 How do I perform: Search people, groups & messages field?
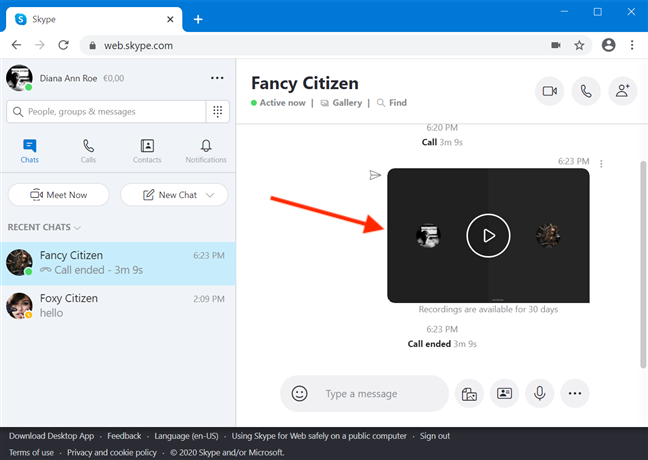(106, 112)
